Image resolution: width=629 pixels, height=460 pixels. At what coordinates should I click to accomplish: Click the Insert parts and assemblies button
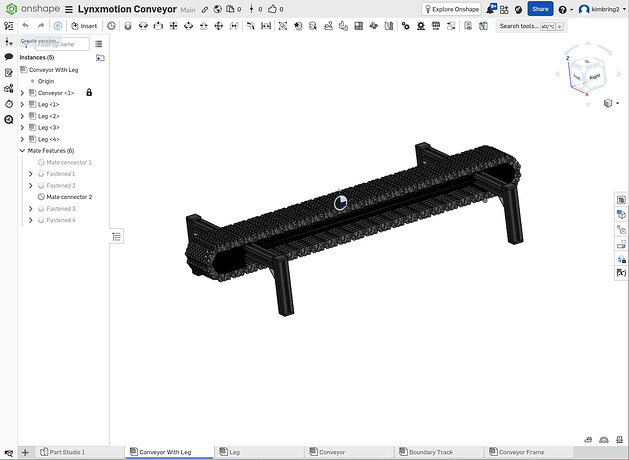pyautogui.click(x=84, y=26)
